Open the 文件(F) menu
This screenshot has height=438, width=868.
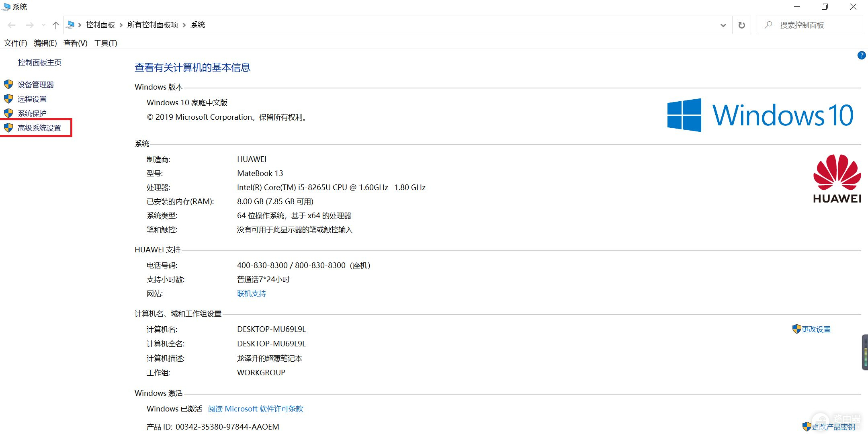[15, 43]
